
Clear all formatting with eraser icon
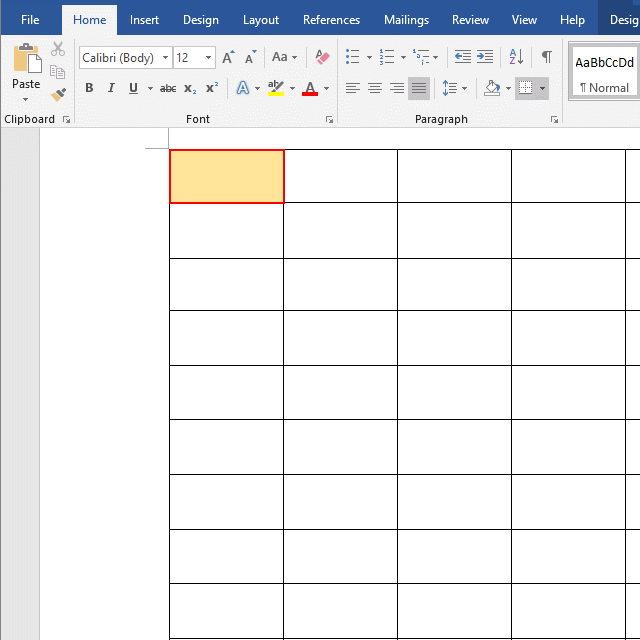[x=322, y=57]
